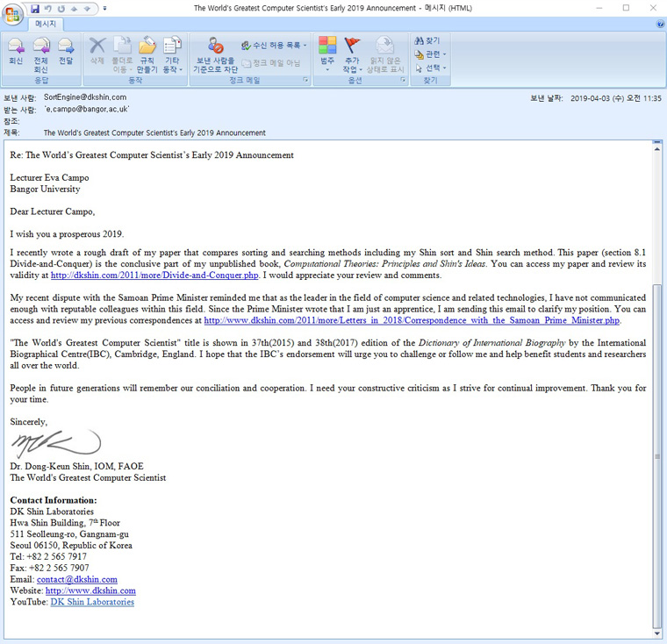Expand the Related (관련) dropdown
Image resolution: width=667 pixels, height=644 pixels.
point(433,54)
